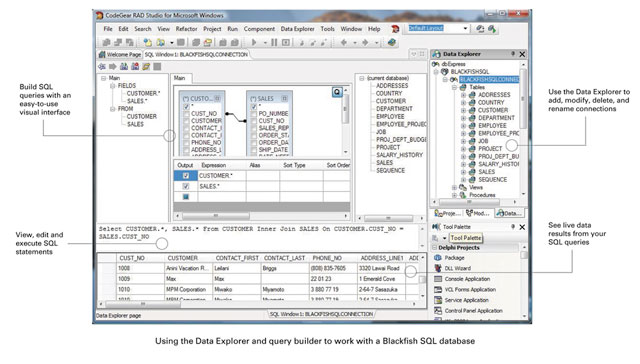Check SALES_REP field in SALES table box
Viewport: 640px width, 364px height.
coord(253,128)
